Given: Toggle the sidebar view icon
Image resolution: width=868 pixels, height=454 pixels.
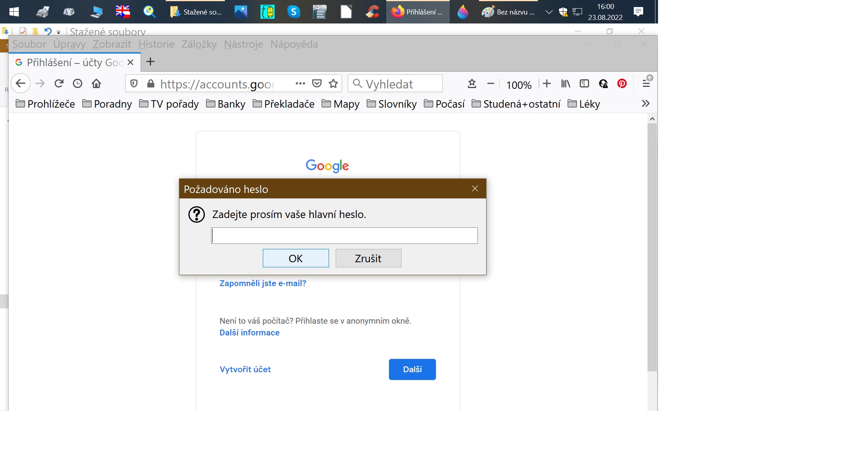Looking at the screenshot, I should point(584,83).
